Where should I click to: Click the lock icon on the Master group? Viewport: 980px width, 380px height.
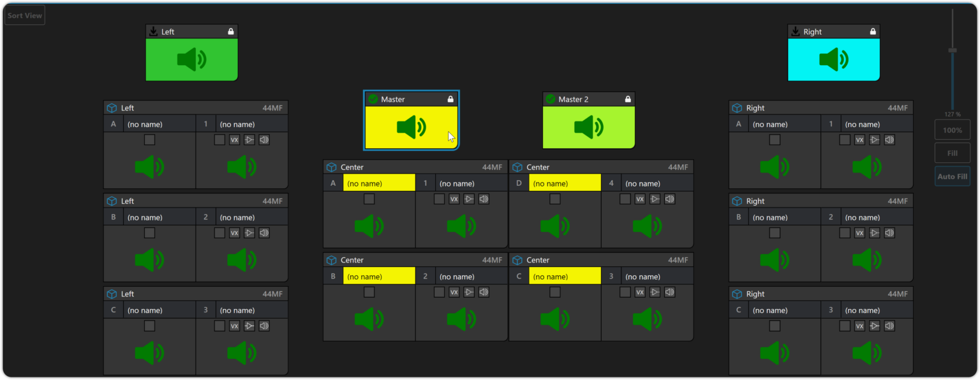pyautogui.click(x=450, y=99)
